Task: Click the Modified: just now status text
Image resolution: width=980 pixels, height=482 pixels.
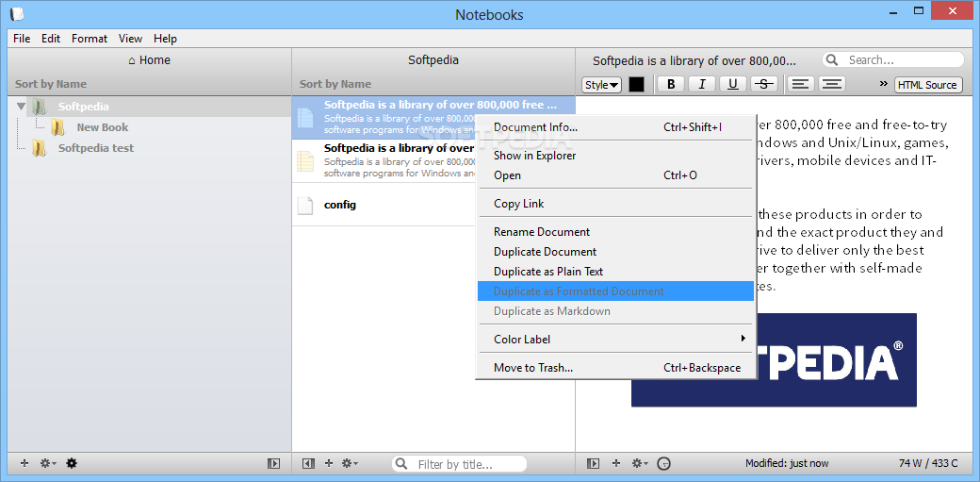Action: [787, 463]
